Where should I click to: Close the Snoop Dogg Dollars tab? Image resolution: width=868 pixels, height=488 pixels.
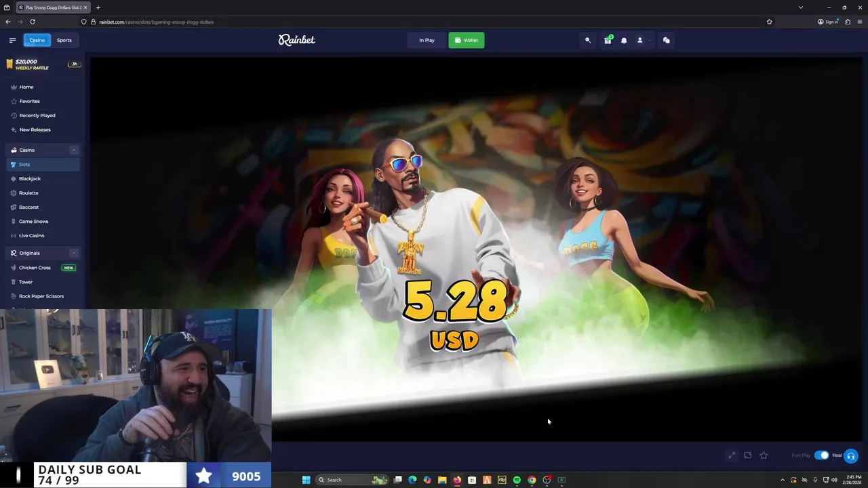(85, 7)
